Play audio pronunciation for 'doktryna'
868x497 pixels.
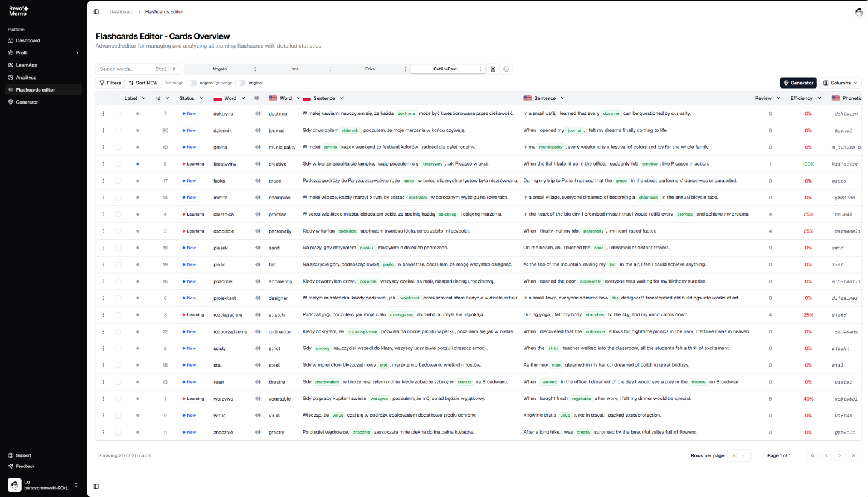[x=256, y=113]
